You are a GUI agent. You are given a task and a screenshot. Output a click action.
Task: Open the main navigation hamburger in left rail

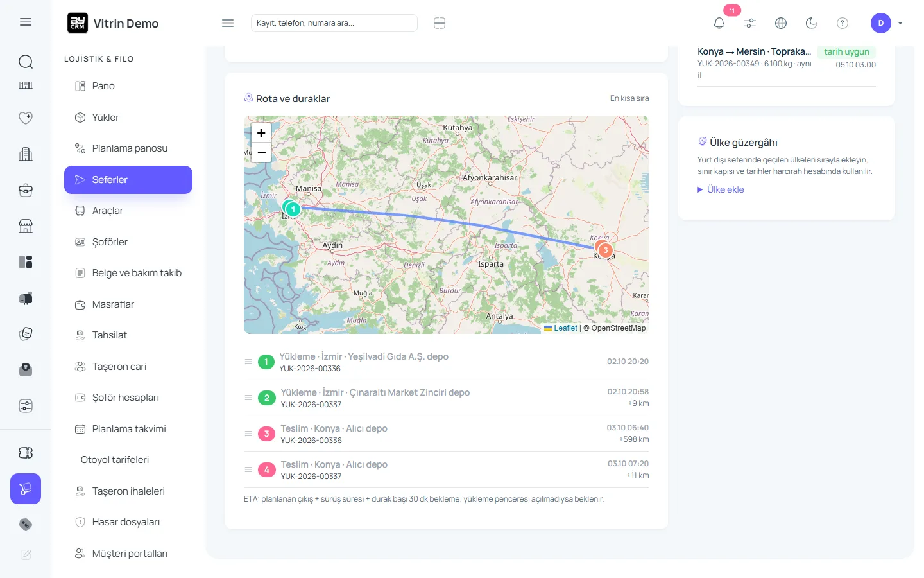pos(26,22)
